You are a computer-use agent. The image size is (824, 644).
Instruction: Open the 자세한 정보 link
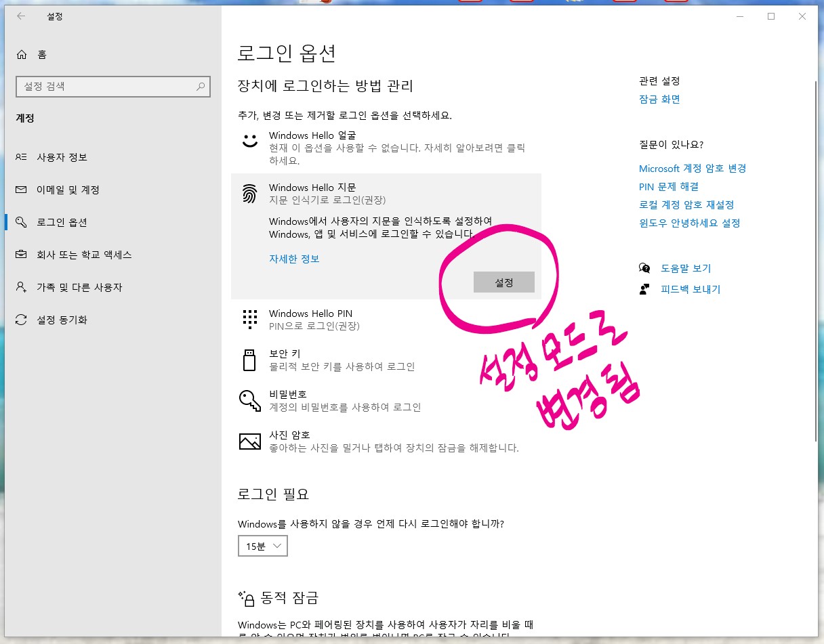tap(294, 259)
